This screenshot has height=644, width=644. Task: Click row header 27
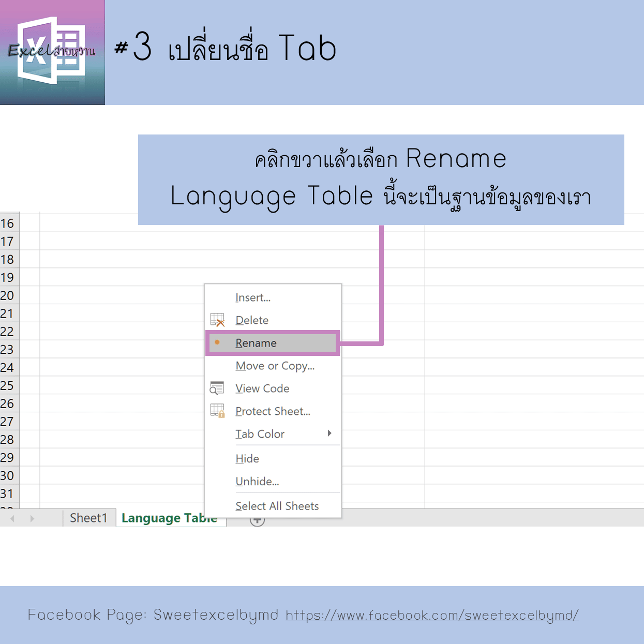pos(8,422)
